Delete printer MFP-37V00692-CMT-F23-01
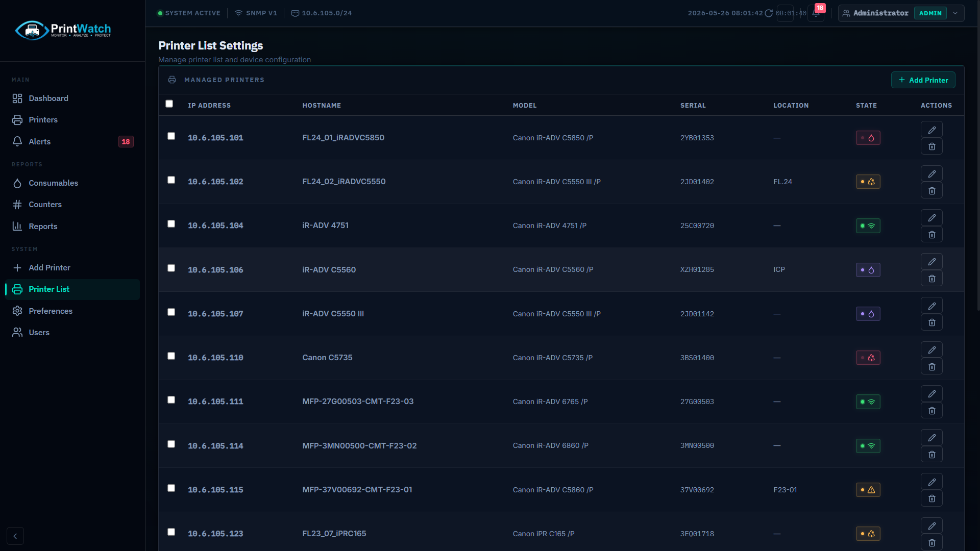Screen dimensions: 980x551 (x=932, y=498)
